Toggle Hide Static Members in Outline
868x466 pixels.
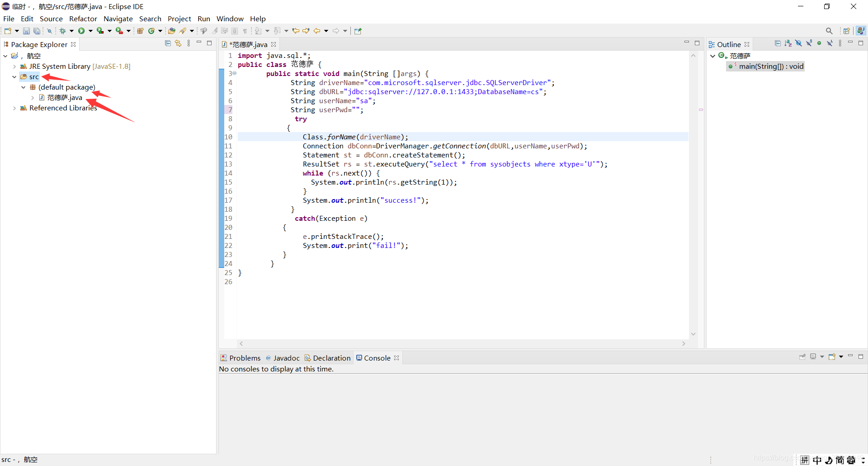809,43
